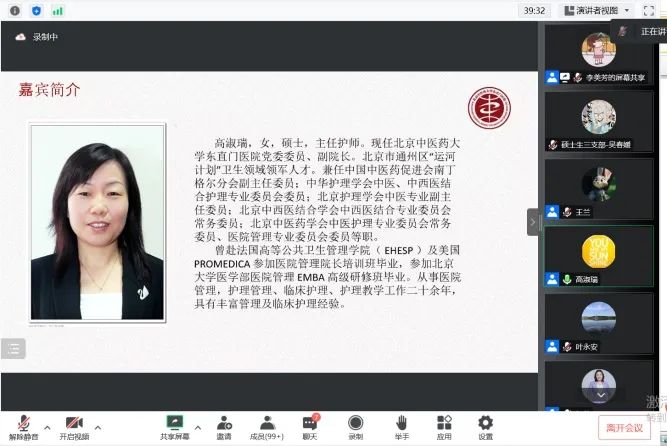Select 王兰 participant avatar
Viewport: 667px width, 446px height.
click(599, 184)
